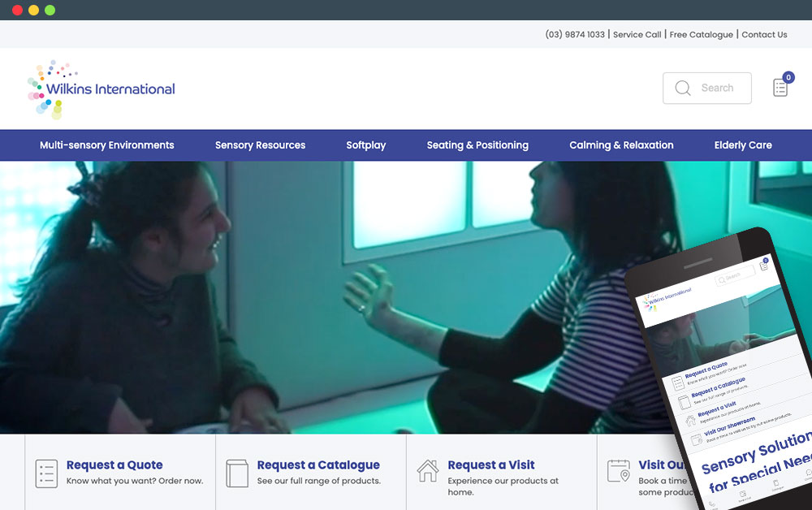Click 'See our full range of products.' text
The image size is (812, 510).
click(319, 481)
